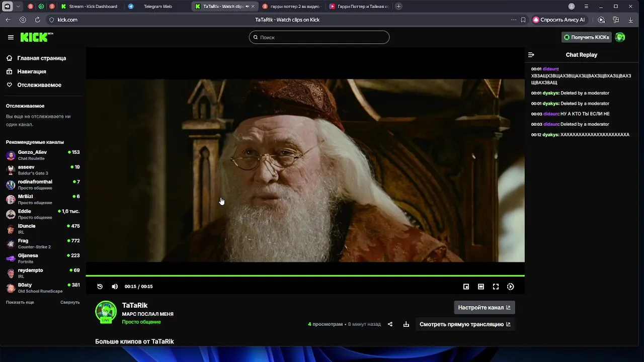Click Спросить Алису AI button

559,20
